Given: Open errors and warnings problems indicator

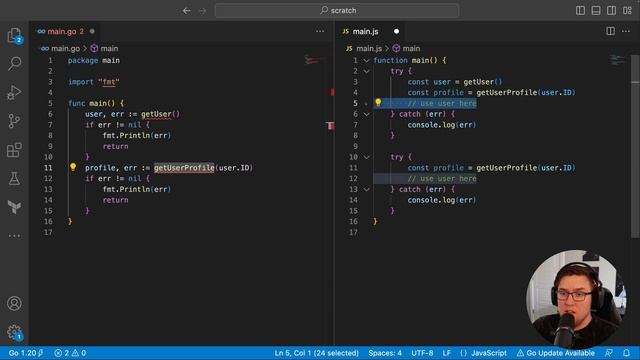Looking at the screenshot, I should pos(70,353).
